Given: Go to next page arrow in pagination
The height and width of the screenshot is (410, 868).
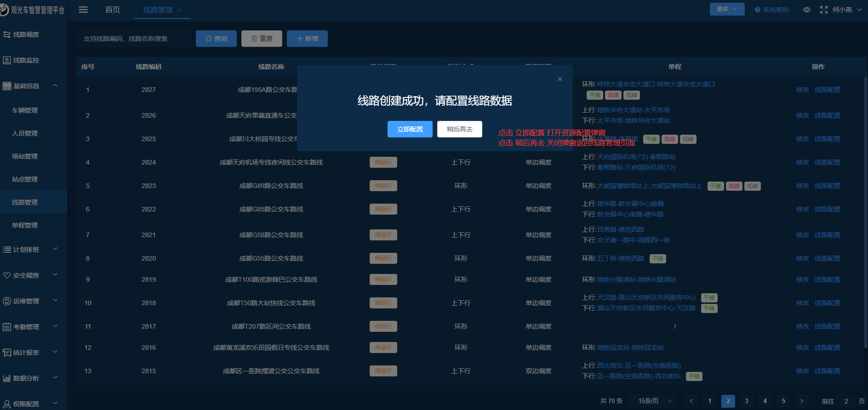Looking at the screenshot, I should point(801,401).
